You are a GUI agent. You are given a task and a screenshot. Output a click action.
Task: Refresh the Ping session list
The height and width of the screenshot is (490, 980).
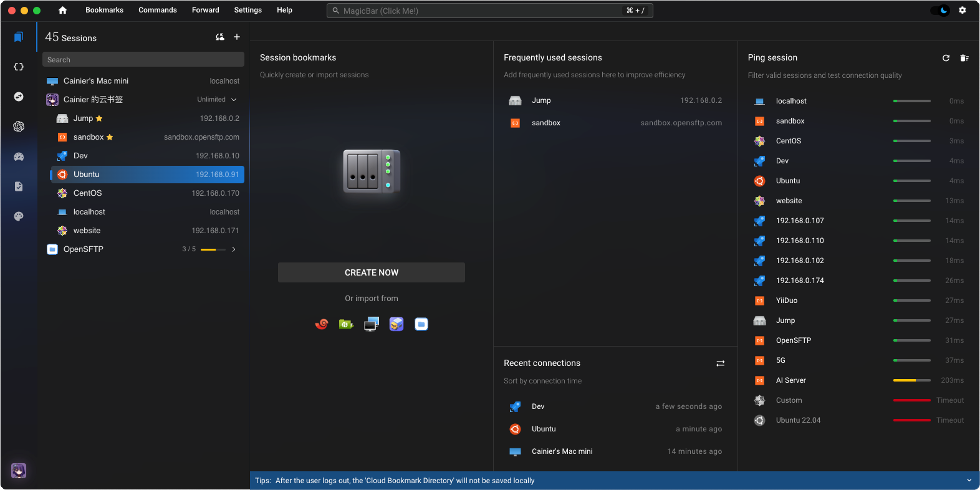(x=946, y=58)
